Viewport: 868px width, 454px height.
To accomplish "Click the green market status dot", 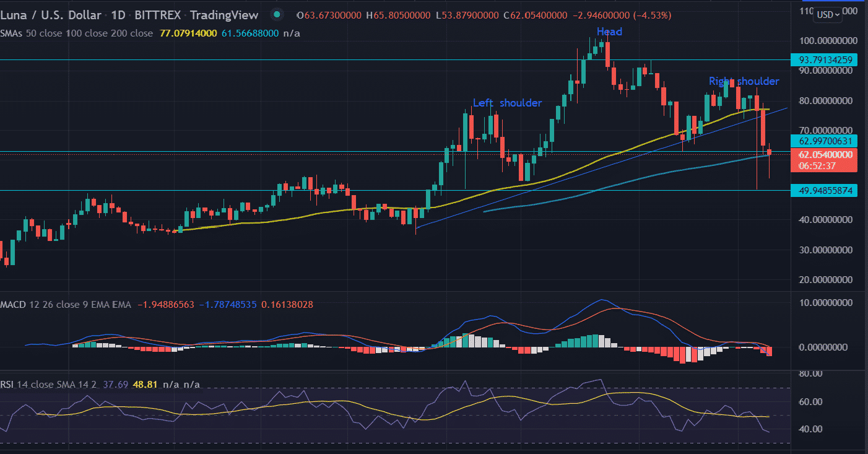I will (276, 15).
